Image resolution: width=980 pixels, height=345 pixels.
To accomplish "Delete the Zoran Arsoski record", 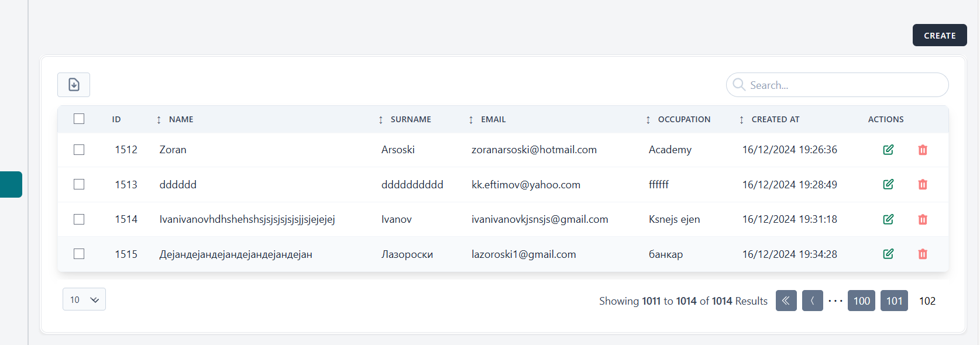I will click(x=922, y=150).
